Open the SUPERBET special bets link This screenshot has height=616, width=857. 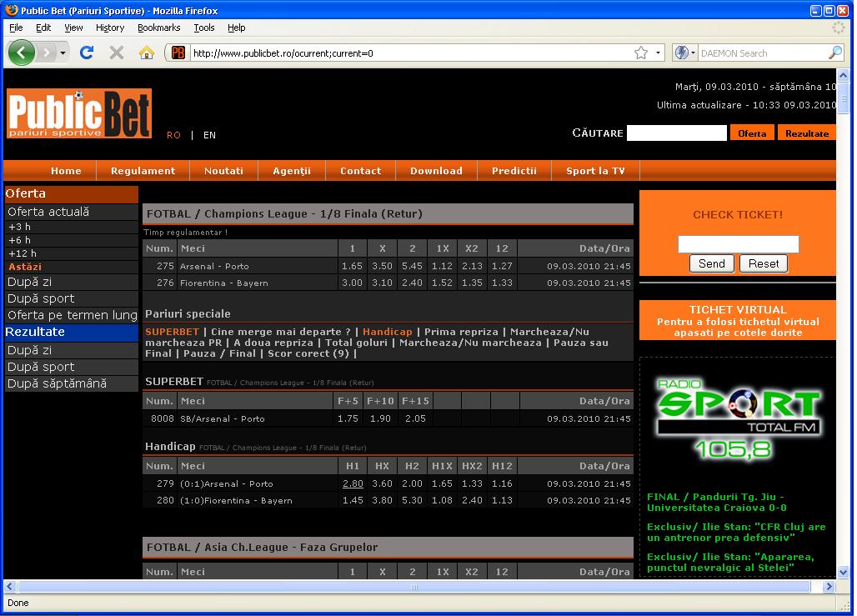173,332
